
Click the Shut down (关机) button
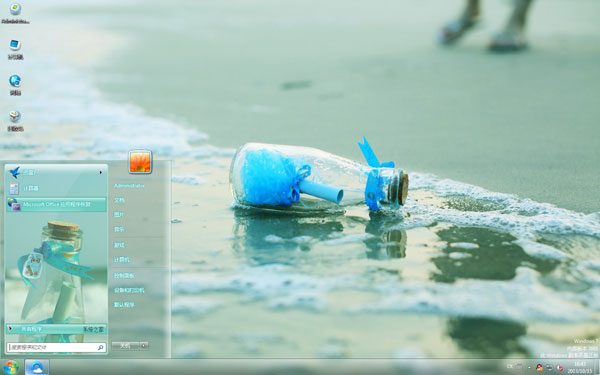coord(126,346)
